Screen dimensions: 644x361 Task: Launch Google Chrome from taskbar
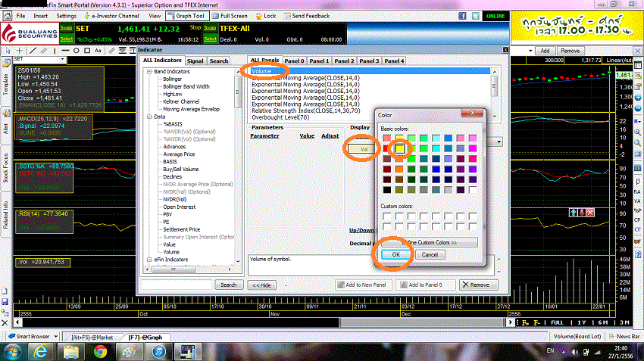[100, 352]
